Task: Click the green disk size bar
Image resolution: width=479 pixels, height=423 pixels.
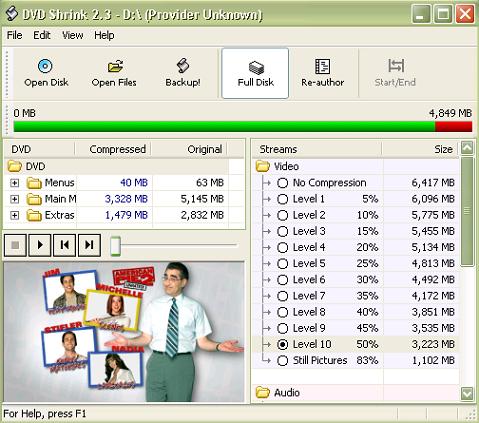Action: (224, 127)
